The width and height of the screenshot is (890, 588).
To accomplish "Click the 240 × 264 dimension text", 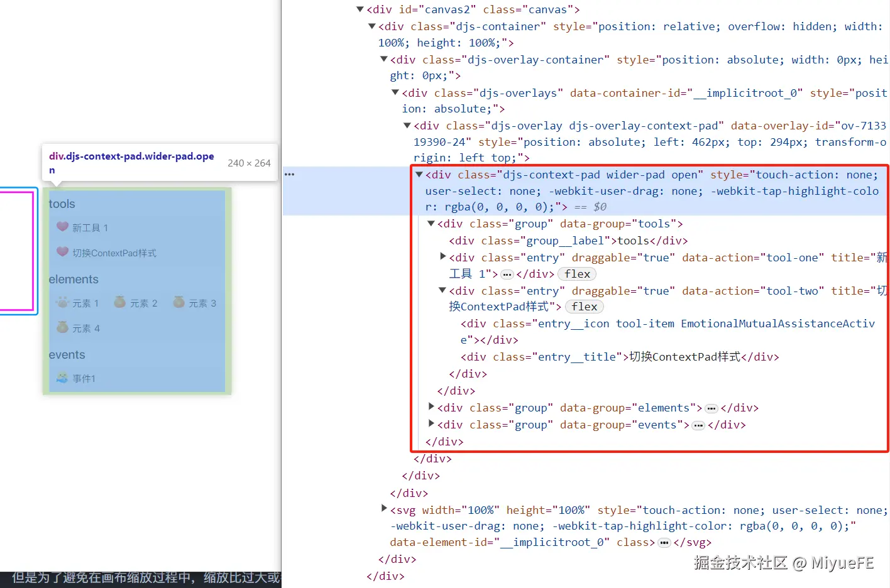I will tap(249, 163).
